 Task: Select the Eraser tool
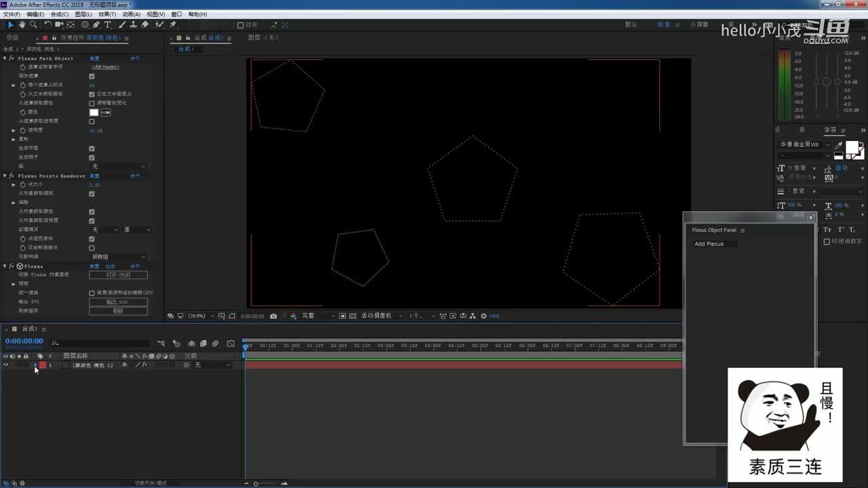coord(144,24)
